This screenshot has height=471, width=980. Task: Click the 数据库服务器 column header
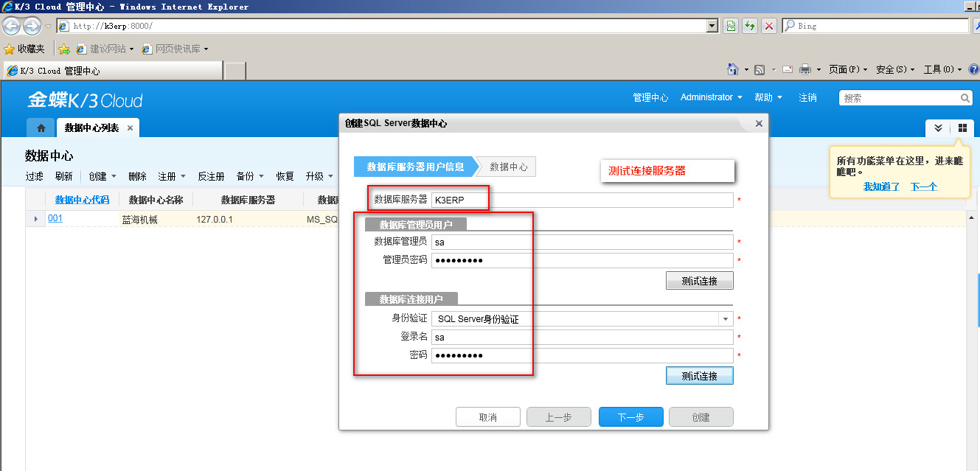coord(248,200)
